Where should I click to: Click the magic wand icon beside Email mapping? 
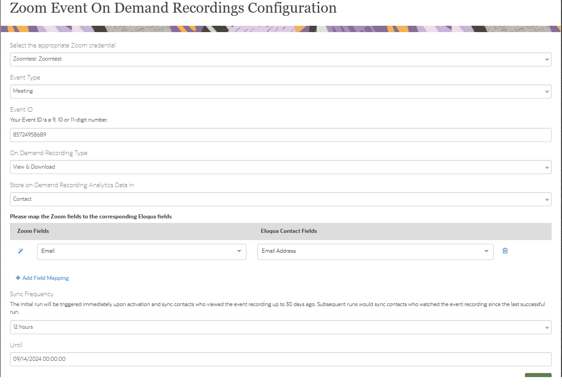point(20,251)
